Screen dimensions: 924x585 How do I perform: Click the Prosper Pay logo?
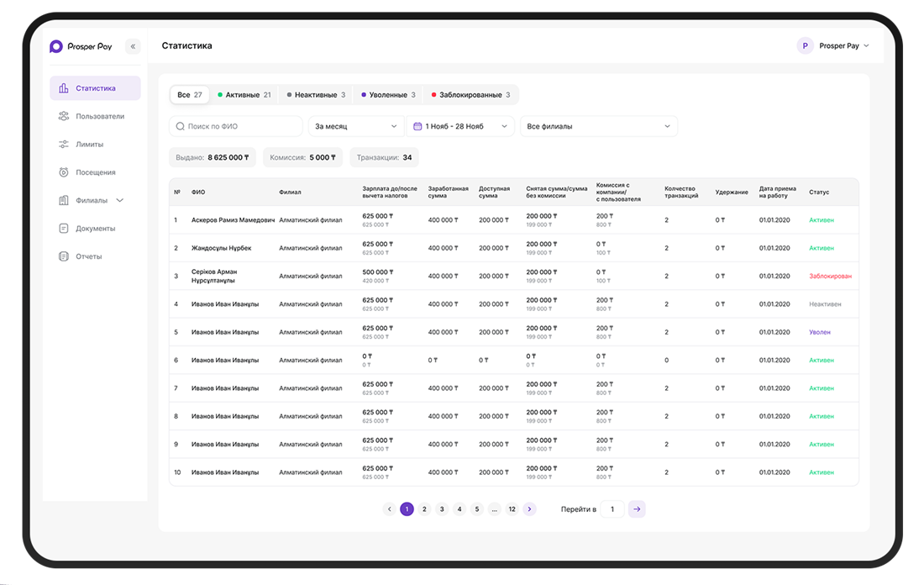pyautogui.click(x=81, y=46)
